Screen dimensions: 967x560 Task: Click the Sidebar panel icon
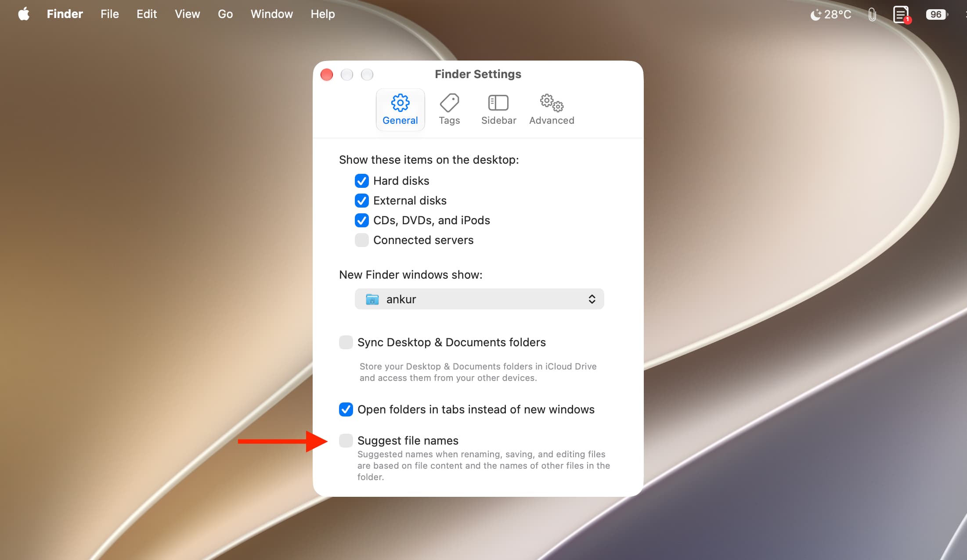498,103
